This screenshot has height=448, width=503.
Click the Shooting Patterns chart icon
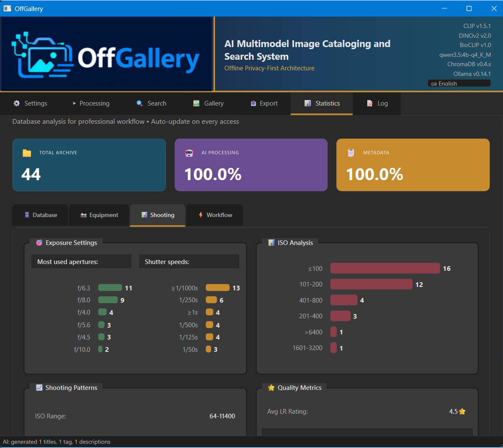point(39,387)
